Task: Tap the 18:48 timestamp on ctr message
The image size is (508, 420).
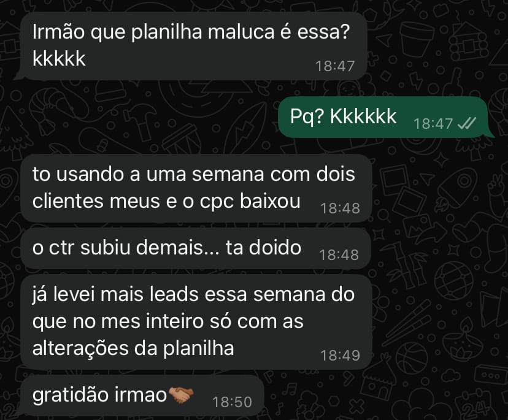Action: pos(339,255)
